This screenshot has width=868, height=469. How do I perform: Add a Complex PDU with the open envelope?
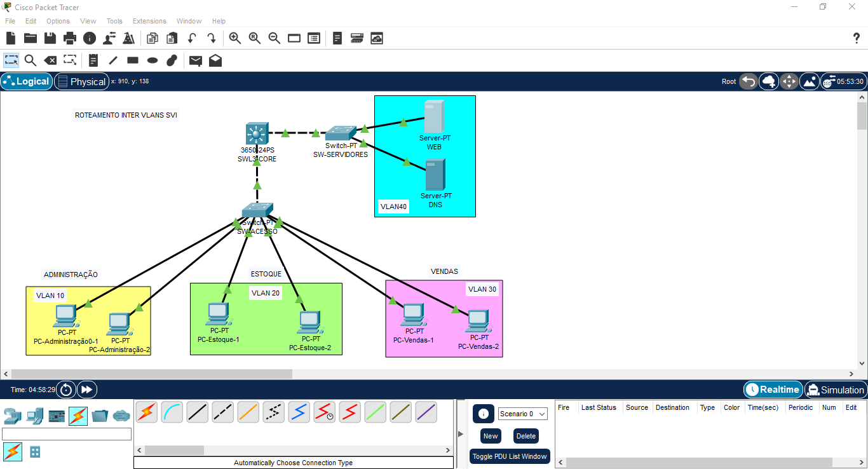click(x=215, y=60)
